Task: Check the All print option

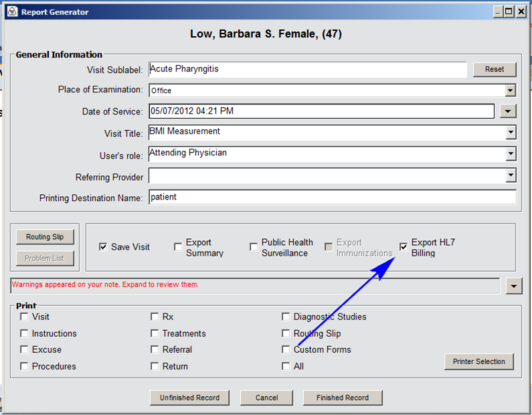Action: click(x=286, y=366)
